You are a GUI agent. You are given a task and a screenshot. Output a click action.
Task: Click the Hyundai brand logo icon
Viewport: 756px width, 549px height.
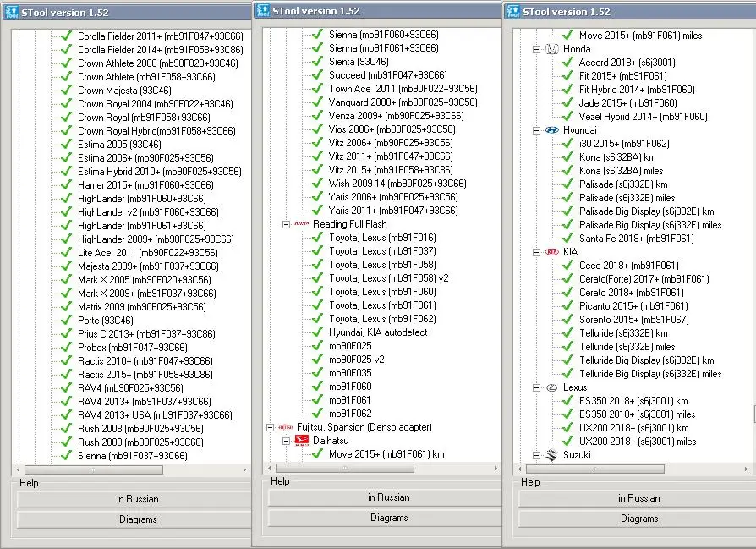click(552, 129)
